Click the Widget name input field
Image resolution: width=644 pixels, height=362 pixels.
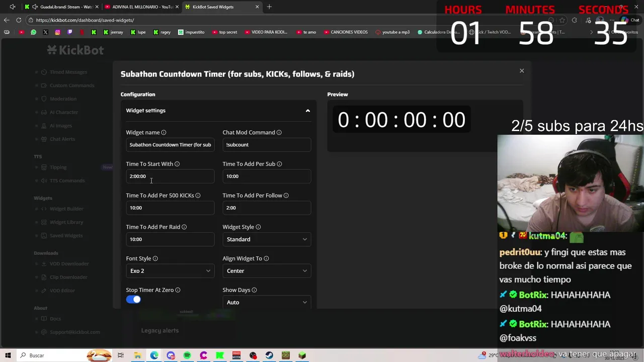(x=170, y=145)
